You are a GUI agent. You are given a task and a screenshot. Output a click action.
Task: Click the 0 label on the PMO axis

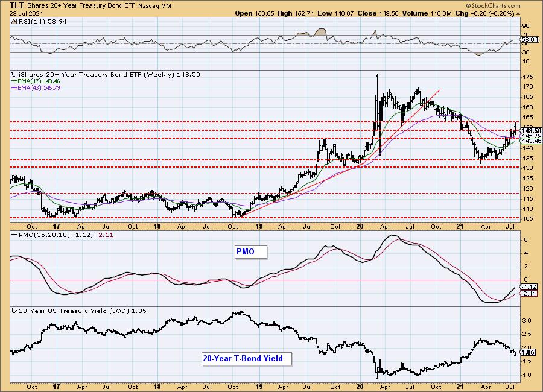tap(526, 280)
